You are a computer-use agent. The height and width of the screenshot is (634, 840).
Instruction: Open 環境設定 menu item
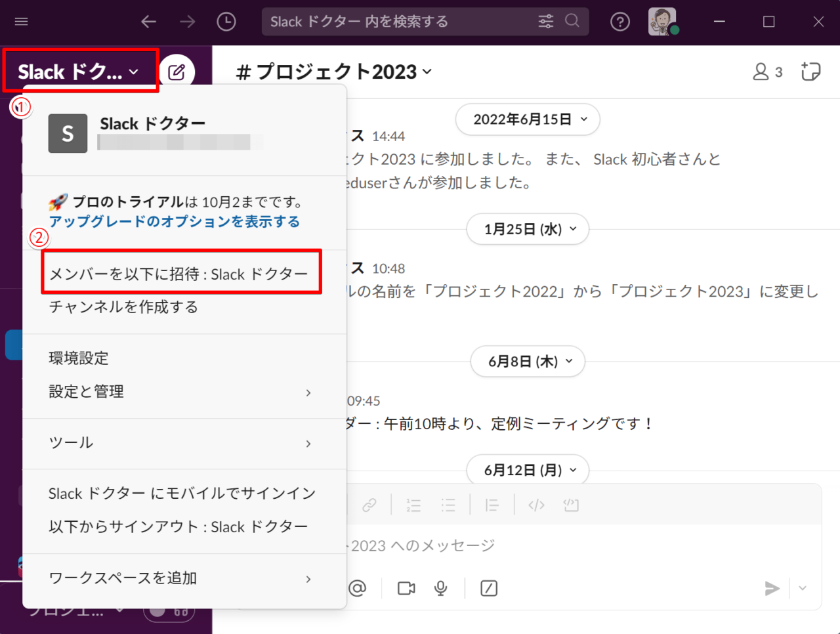[184, 358]
